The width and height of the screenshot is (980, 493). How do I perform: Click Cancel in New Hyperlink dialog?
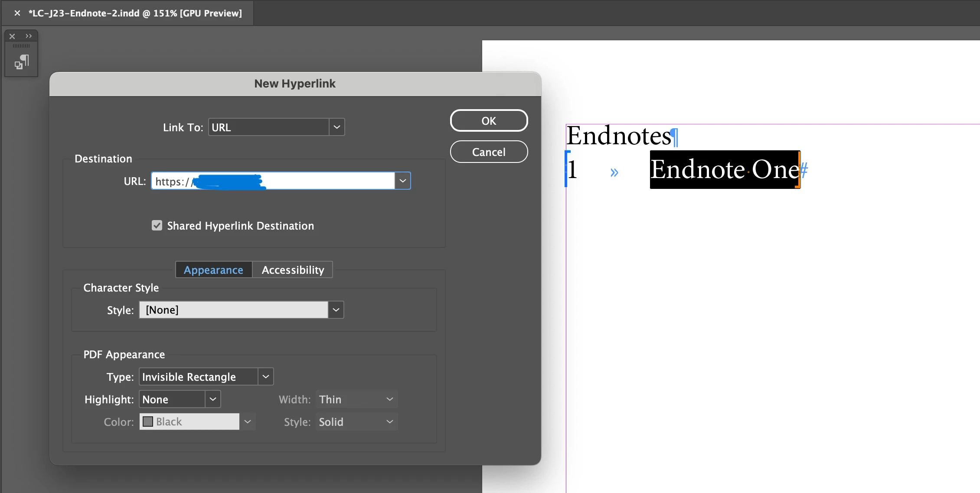(489, 152)
